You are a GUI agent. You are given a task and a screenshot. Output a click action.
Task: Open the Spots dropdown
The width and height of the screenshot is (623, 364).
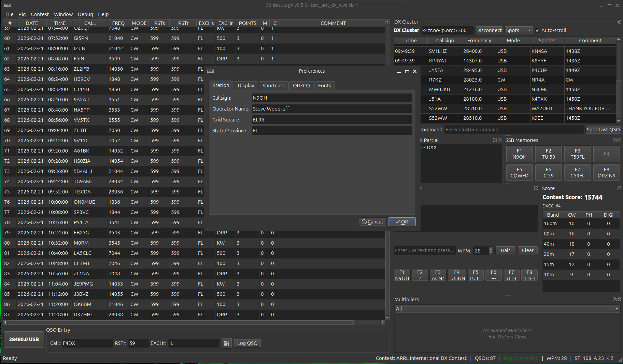coord(518,30)
